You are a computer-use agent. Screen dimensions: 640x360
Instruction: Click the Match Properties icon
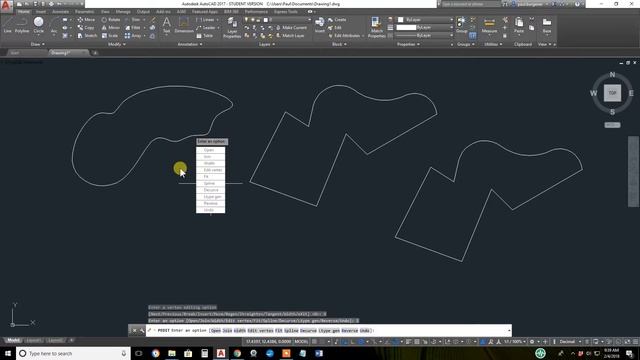[376, 27]
